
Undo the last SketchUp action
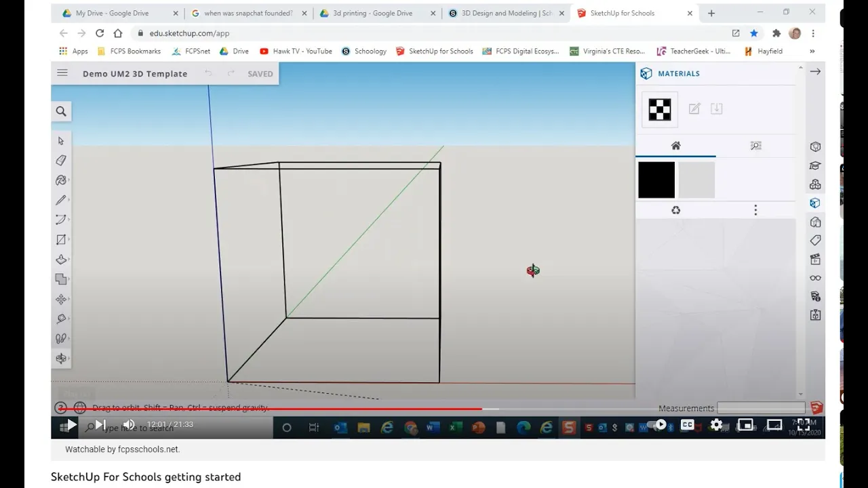[208, 73]
